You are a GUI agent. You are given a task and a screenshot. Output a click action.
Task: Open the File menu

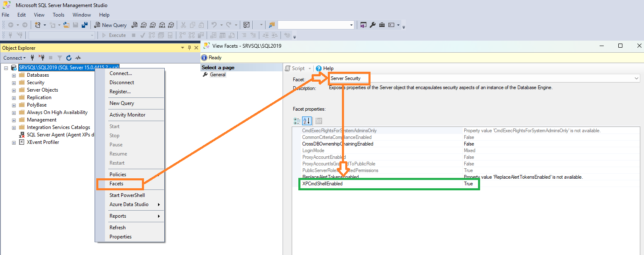[5, 15]
